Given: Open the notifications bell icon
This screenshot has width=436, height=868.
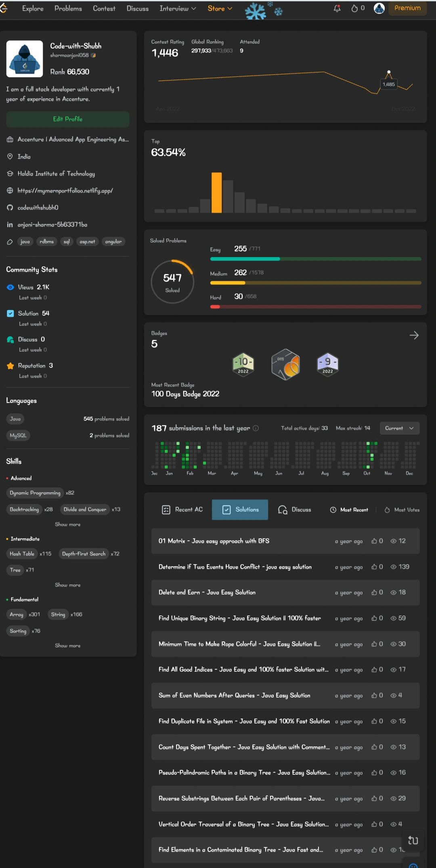Looking at the screenshot, I should pyautogui.click(x=337, y=8).
